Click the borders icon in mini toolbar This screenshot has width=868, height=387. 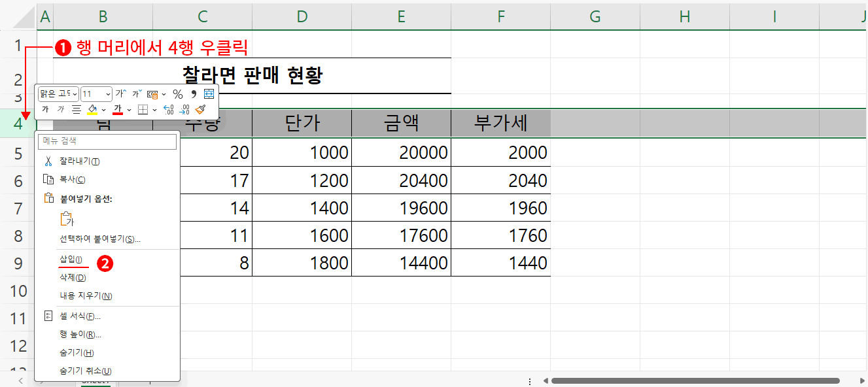tap(143, 109)
